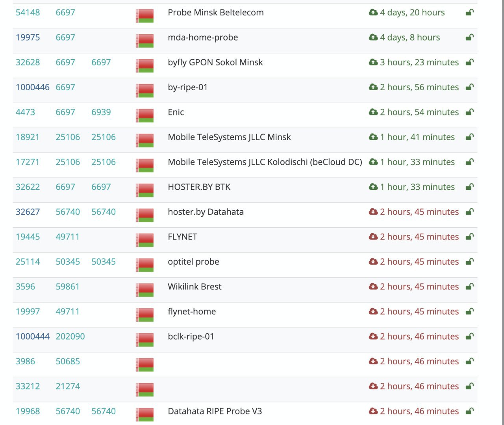Select the text 'HOSTER.BY BTK'
The image size is (504, 425).
(x=199, y=187)
